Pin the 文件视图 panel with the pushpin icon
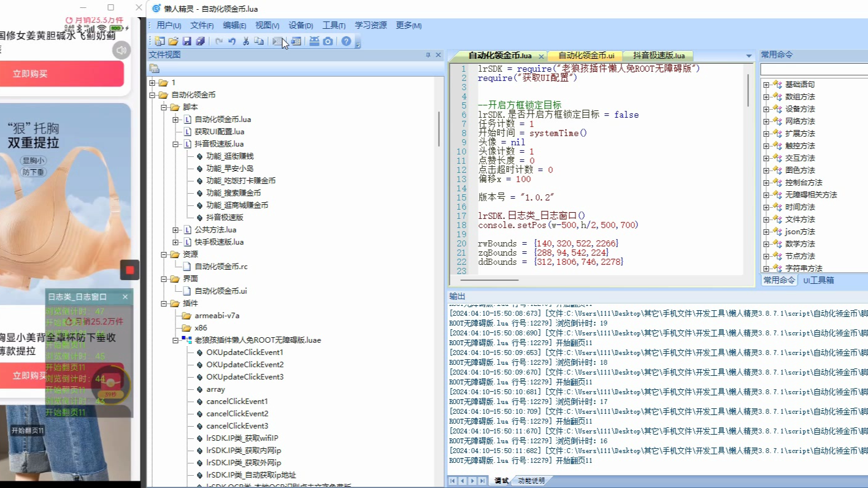Screen dimensions: 868x488 (428, 55)
